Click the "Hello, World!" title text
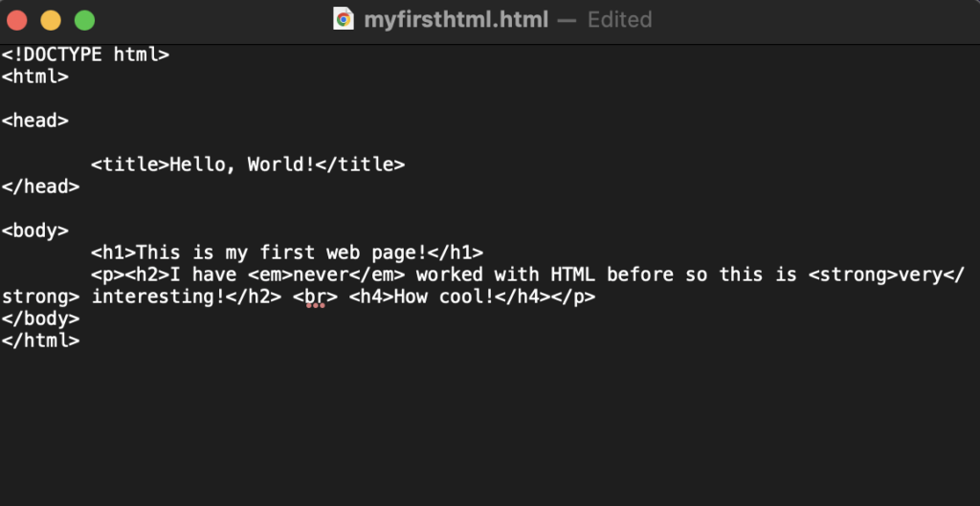 (242, 165)
